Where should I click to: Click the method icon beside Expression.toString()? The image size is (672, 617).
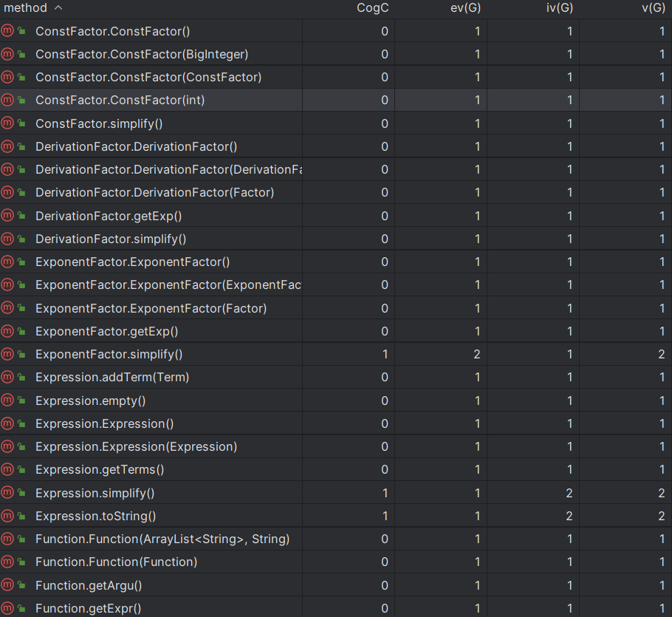click(7, 516)
